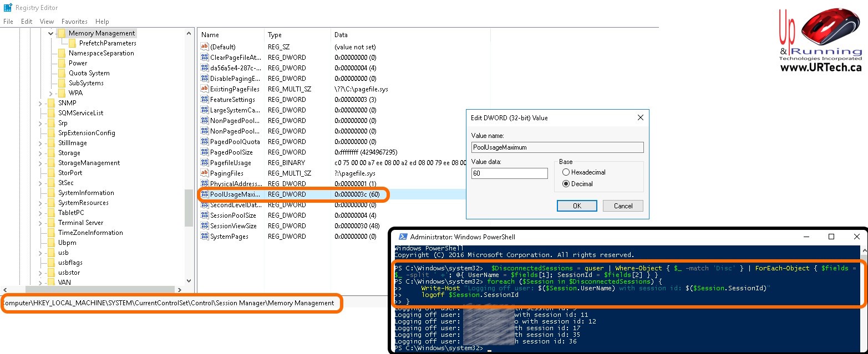The image size is (868, 354).
Task: Click the PagefileUsage binary value icon
Action: pos(205,163)
